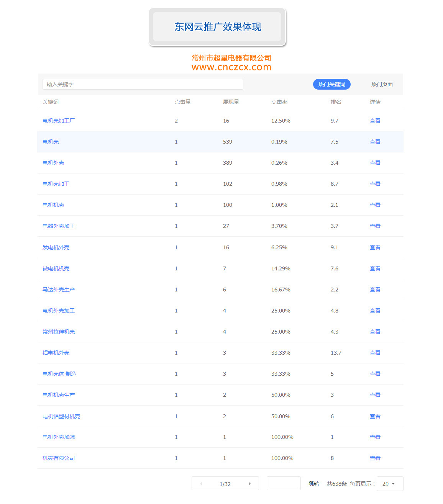Screen dimensions: 443x504
Task: Click 查看 in the 马达外壳生产 row
Action: (x=375, y=290)
